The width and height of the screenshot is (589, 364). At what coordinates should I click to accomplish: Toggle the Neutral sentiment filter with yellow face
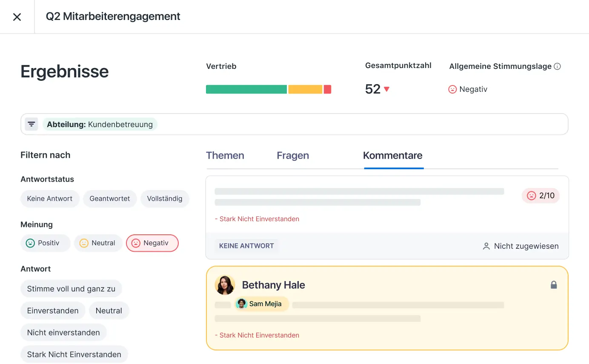coord(98,243)
